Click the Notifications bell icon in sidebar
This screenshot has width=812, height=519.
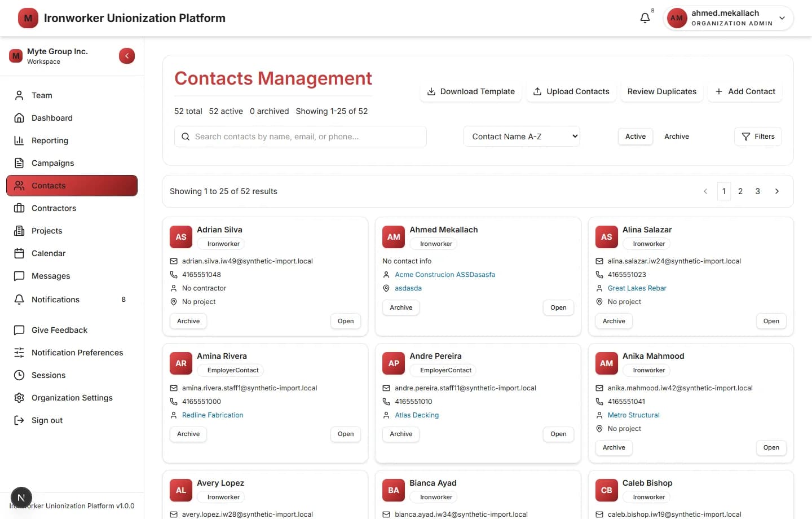pos(19,300)
